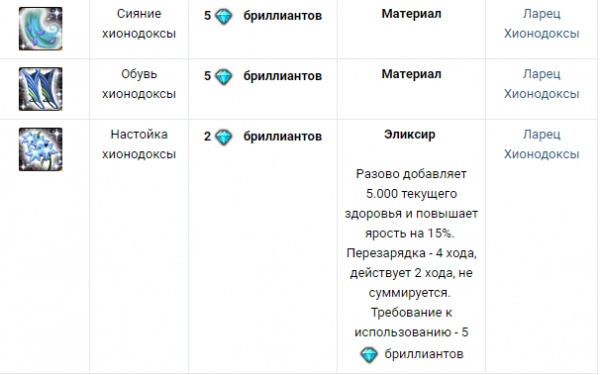The height and width of the screenshot is (375, 600).
Task: Click 5 бриллиантов price in Сияние row
Action: coord(263,16)
